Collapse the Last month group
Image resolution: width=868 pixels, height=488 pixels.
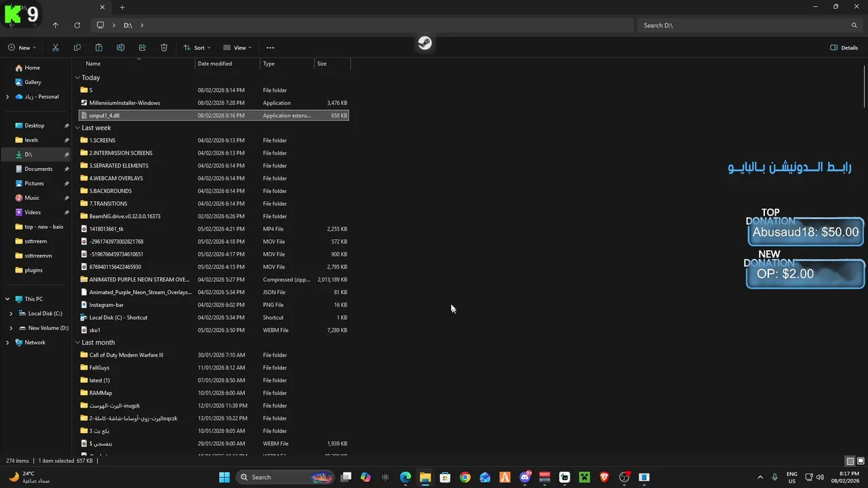77,343
